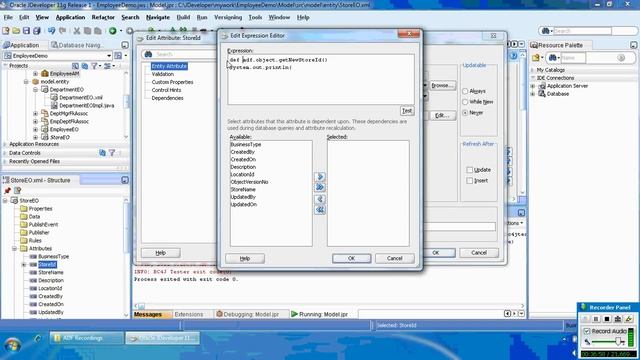Expand Application Server in IDE Connections
The image size is (640, 360).
tap(533, 86)
